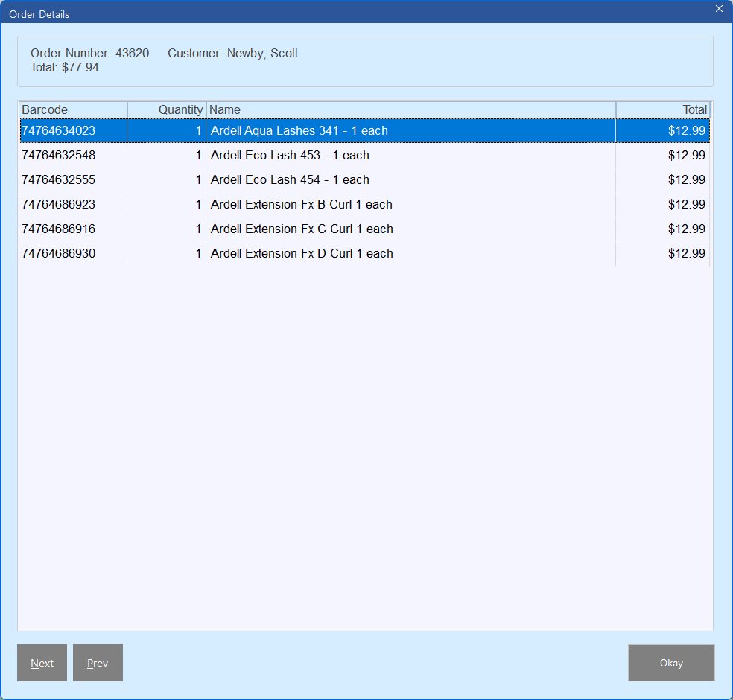This screenshot has width=733, height=700.
Task: Close the Order Details dialog
Action: coord(719,9)
